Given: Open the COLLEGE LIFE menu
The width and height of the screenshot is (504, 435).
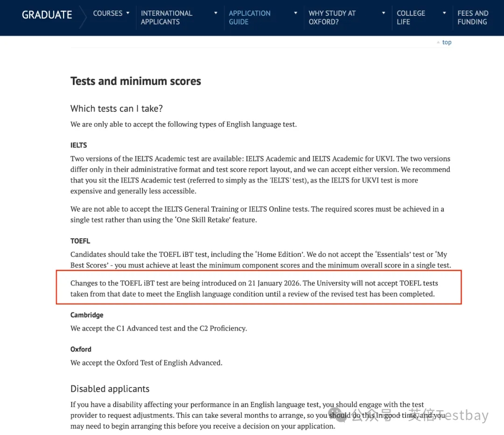Looking at the screenshot, I should click(x=411, y=17).
